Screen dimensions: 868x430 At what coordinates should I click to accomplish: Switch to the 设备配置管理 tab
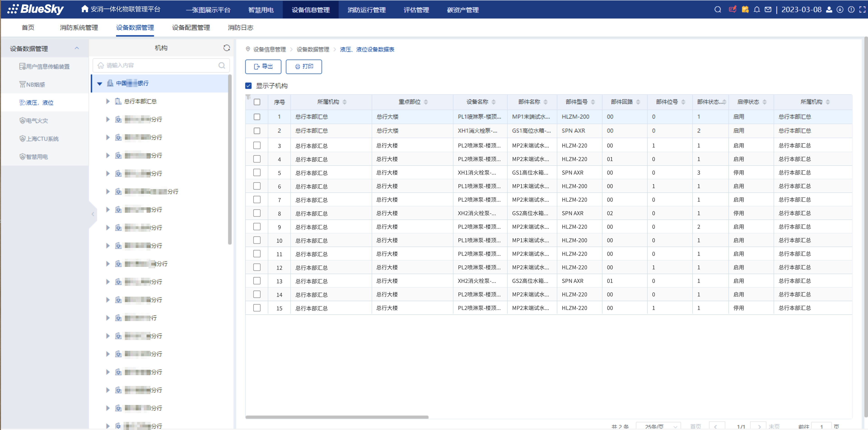pos(191,28)
